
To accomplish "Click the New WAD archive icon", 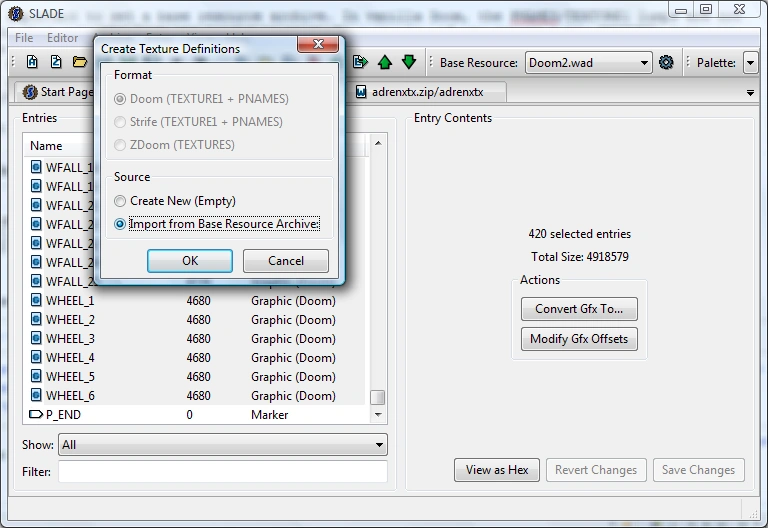I will click(x=32, y=62).
